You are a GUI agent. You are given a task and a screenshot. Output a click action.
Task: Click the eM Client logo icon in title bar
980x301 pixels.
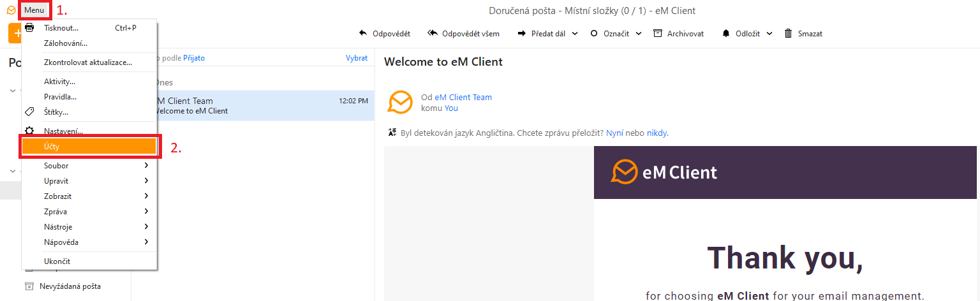click(10, 10)
